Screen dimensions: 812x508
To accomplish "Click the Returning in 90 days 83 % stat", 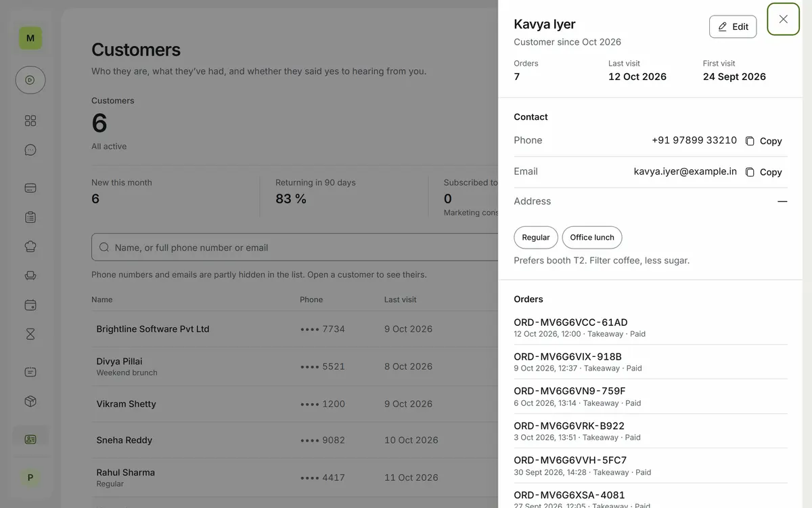I will pos(315,192).
